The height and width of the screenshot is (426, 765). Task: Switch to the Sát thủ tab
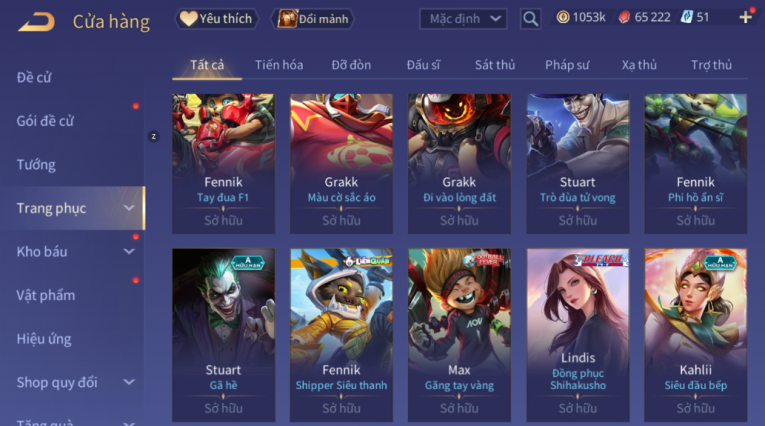click(495, 65)
